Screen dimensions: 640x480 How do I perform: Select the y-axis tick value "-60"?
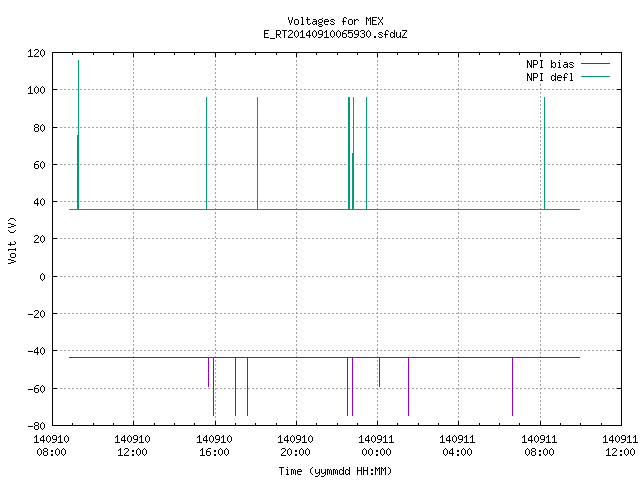36,389
